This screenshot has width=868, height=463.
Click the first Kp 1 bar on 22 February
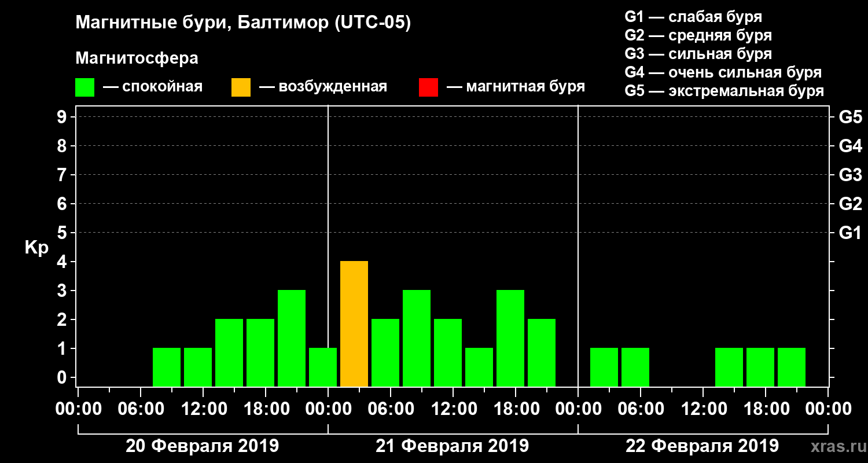[604, 368]
